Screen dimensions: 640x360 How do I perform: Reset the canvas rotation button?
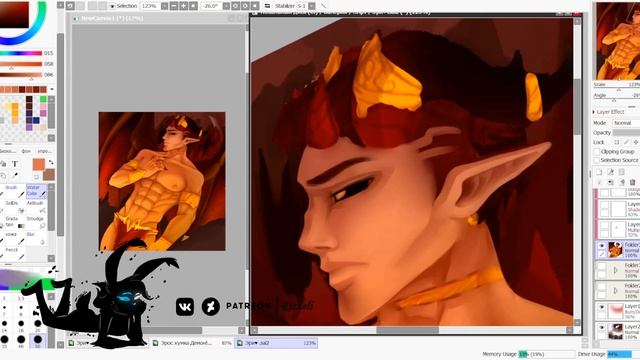pos(255,6)
